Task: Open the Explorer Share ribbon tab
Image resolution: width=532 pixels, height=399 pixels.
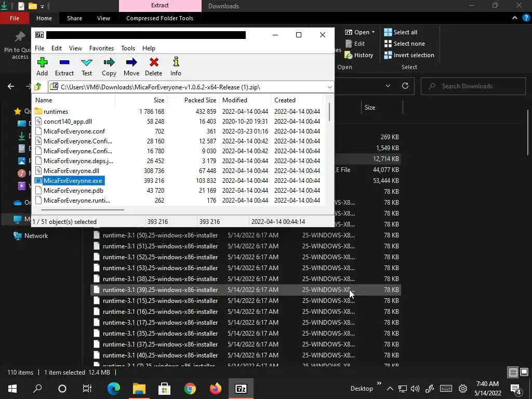Action: (74, 18)
